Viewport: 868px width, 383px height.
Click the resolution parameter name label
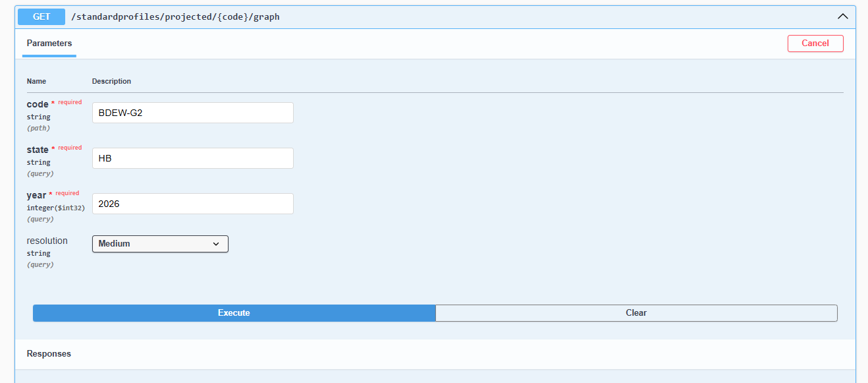coord(47,241)
